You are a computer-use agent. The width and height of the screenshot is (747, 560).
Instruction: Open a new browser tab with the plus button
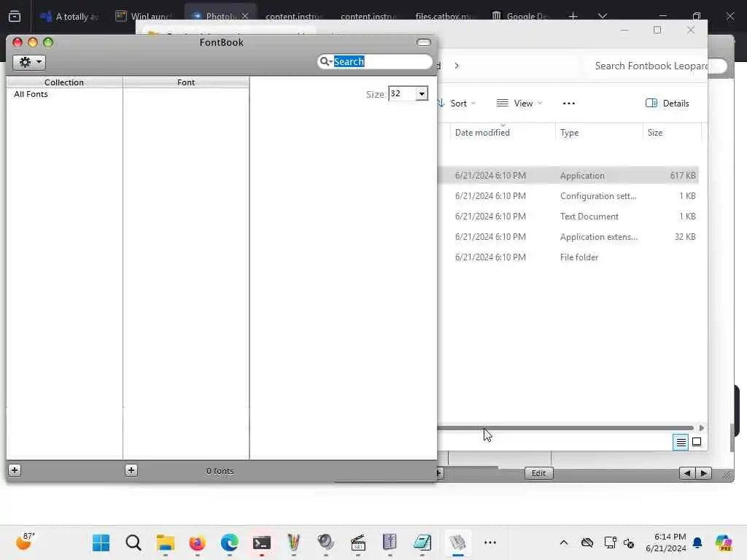pyautogui.click(x=573, y=16)
